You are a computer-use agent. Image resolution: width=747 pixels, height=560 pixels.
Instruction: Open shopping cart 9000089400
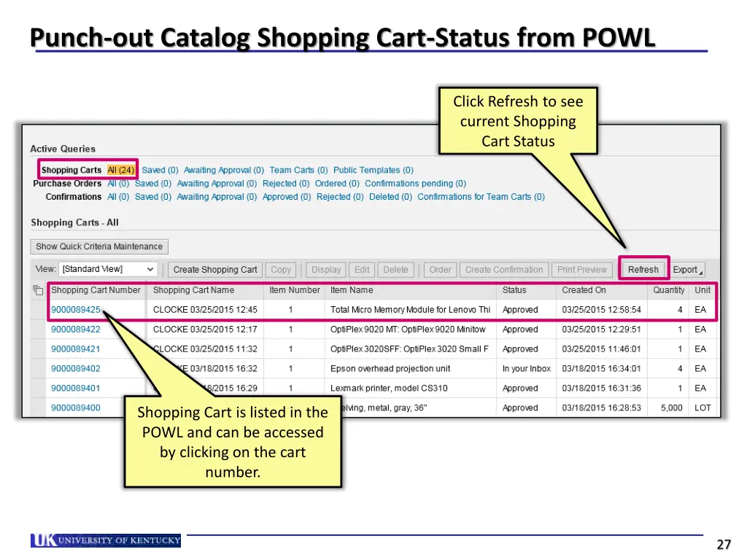click(x=76, y=408)
